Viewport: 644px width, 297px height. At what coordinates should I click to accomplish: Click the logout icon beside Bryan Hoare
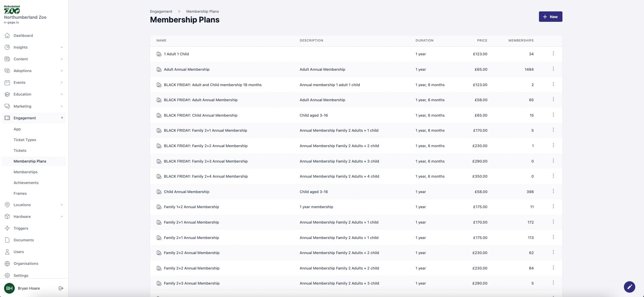(x=61, y=288)
